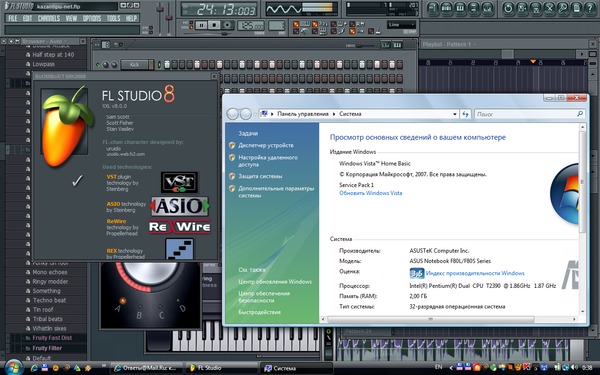Click 'Обновить Windows Vista' link
The image size is (600, 375).
point(370,193)
